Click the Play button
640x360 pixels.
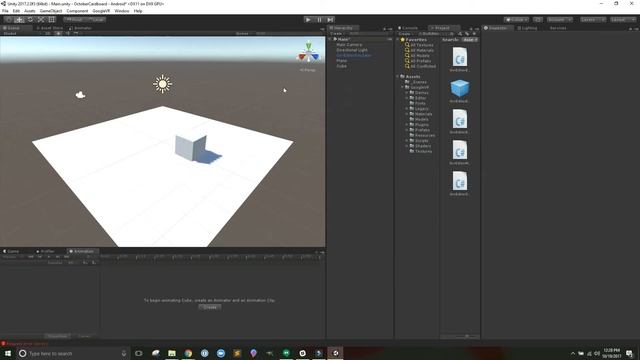308,19
